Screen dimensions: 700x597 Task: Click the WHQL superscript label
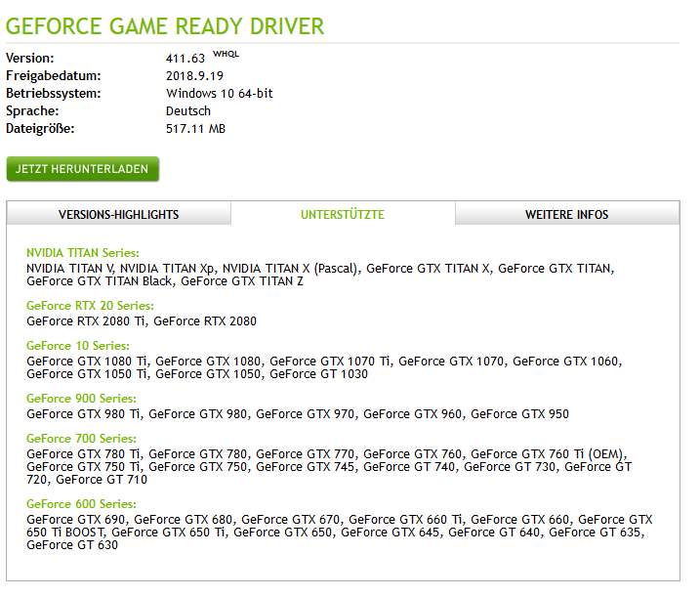[x=226, y=54]
